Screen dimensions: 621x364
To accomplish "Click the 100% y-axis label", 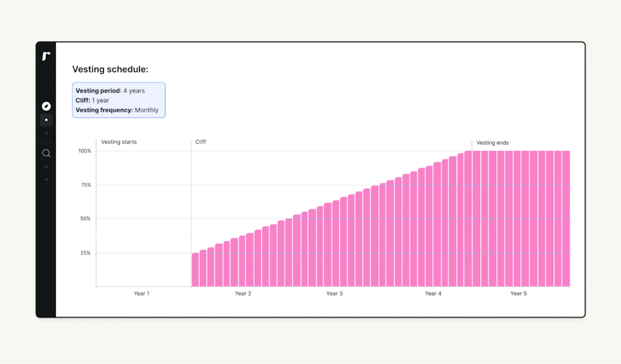I will click(85, 151).
